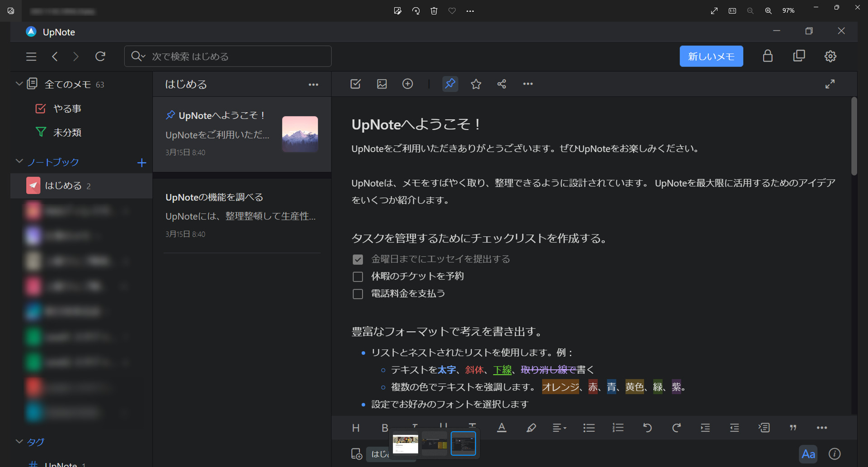Click the multiple windows icon beside the lock
868x467 pixels.
point(799,56)
